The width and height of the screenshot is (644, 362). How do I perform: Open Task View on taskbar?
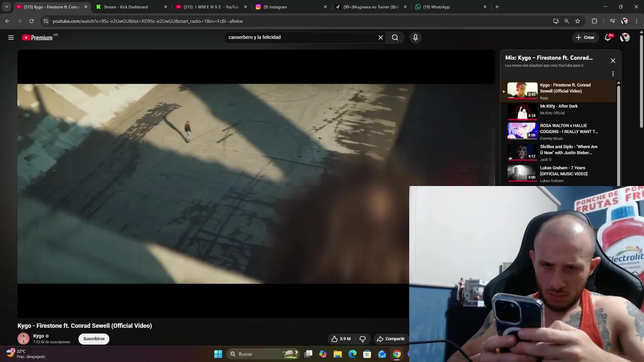click(308, 354)
